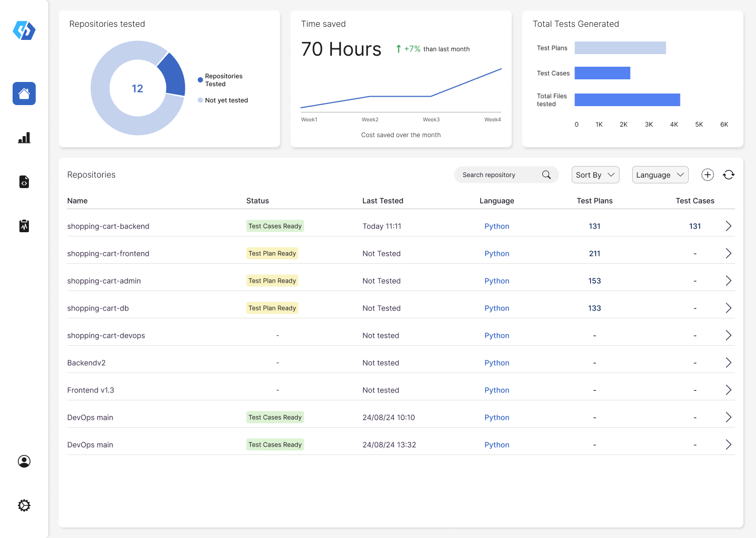The image size is (756, 538).
Task: Open the settings gear icon
Action: point(24,505)
